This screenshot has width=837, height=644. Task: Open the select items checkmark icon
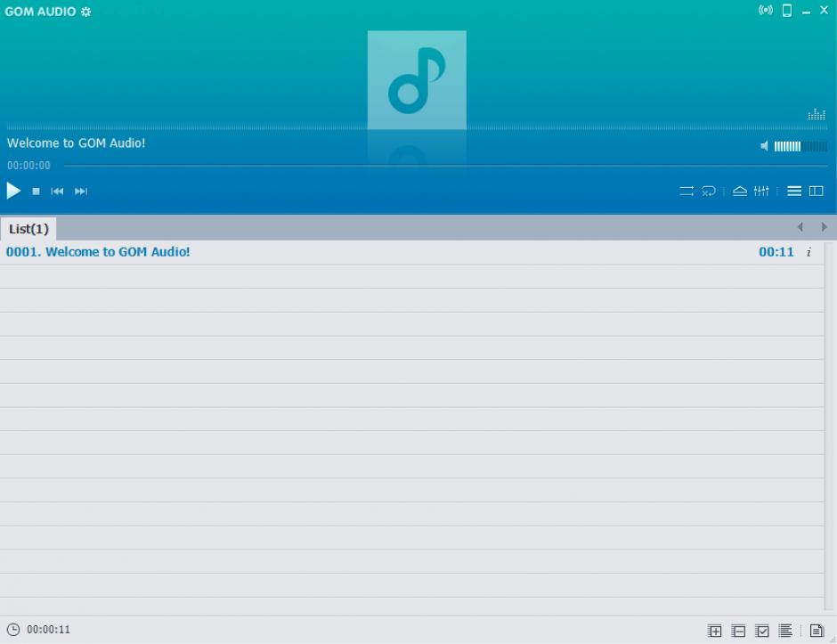click(762, 631)
